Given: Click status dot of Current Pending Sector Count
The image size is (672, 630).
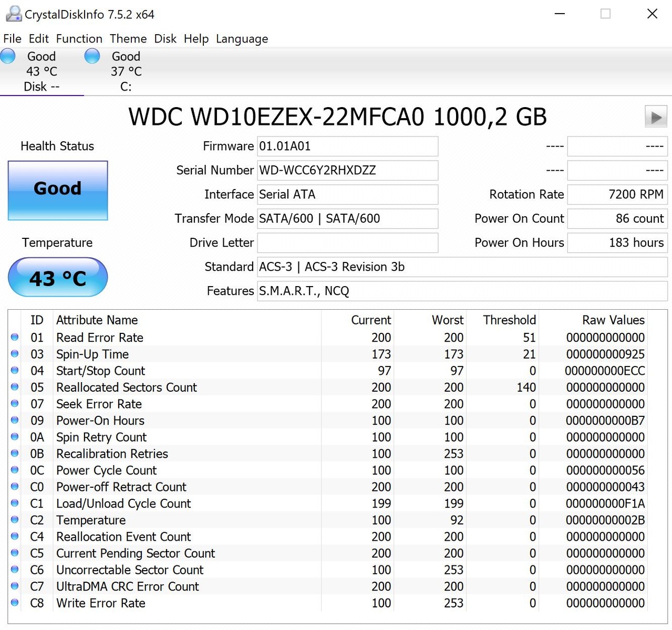Looking at the screenshot, I should click(x=15, y=553).
